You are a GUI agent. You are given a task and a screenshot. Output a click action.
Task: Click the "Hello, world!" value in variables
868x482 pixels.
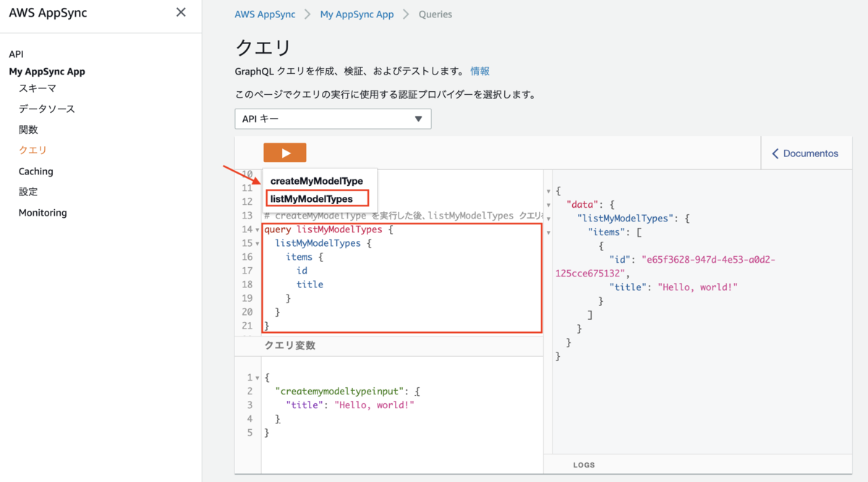pos(375,405)
